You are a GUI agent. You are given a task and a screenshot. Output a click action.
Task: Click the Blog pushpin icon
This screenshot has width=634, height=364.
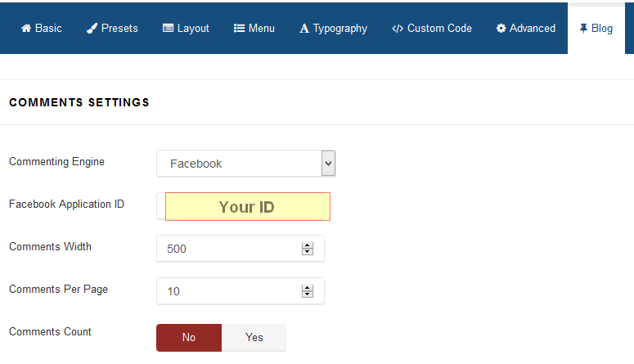583,29
